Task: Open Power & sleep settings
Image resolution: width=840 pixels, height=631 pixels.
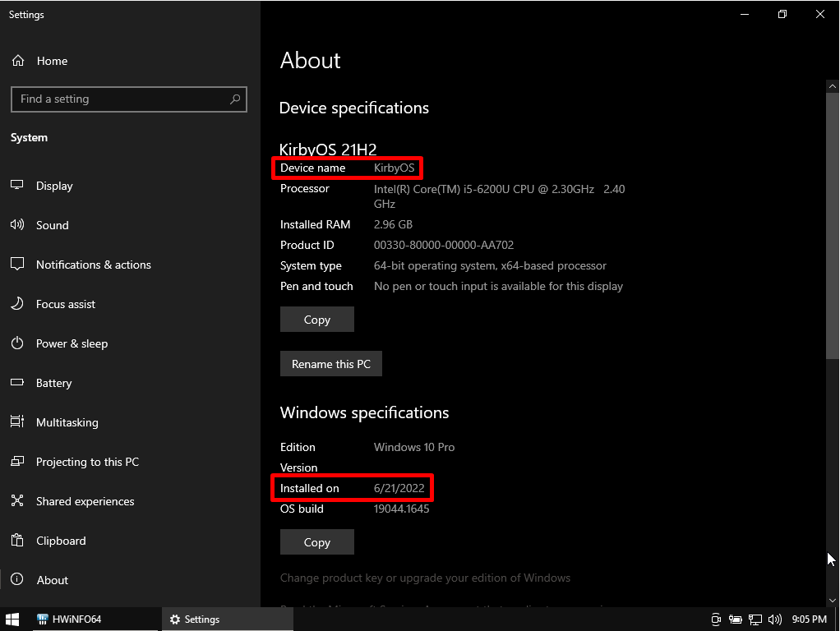Action: [x=72, y=343]
